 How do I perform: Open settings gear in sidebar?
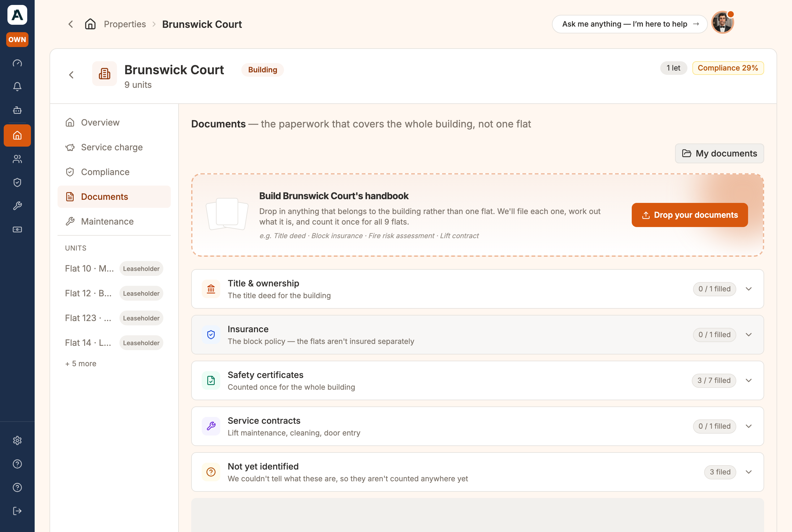point(17,440)
